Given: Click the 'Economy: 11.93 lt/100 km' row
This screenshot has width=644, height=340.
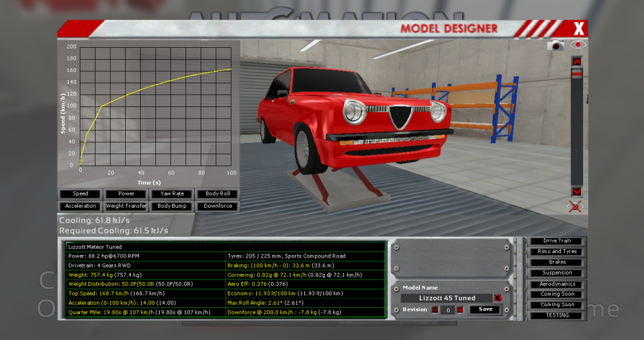Looking at the screenshot, I should point(306,293).
